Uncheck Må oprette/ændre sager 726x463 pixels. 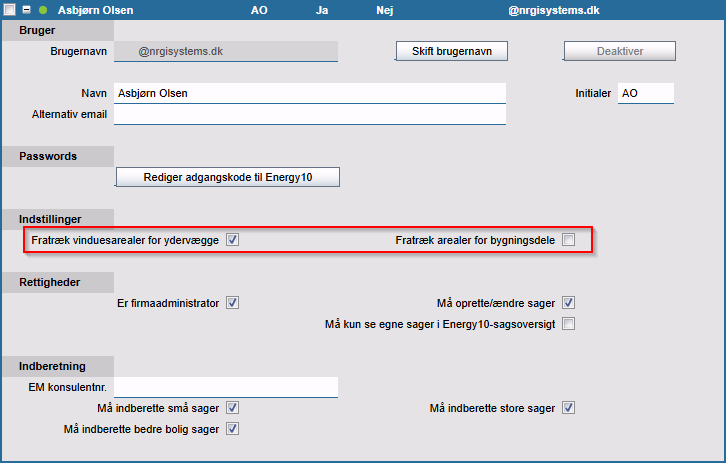point(568,303)
